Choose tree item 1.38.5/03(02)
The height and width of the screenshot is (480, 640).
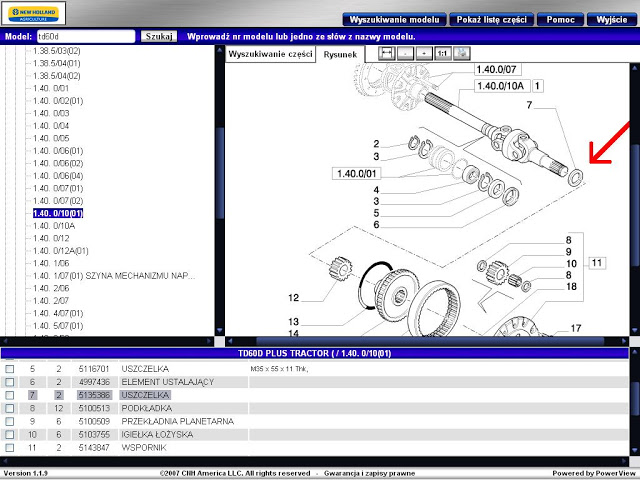coord(56,50)
